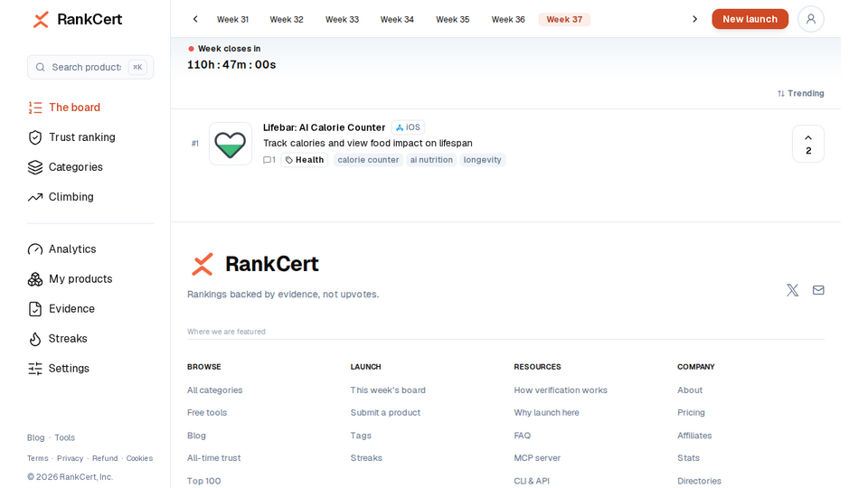The image size is (868, 488).
Task: Click the calorie counter tag
Action: [368, 160]
